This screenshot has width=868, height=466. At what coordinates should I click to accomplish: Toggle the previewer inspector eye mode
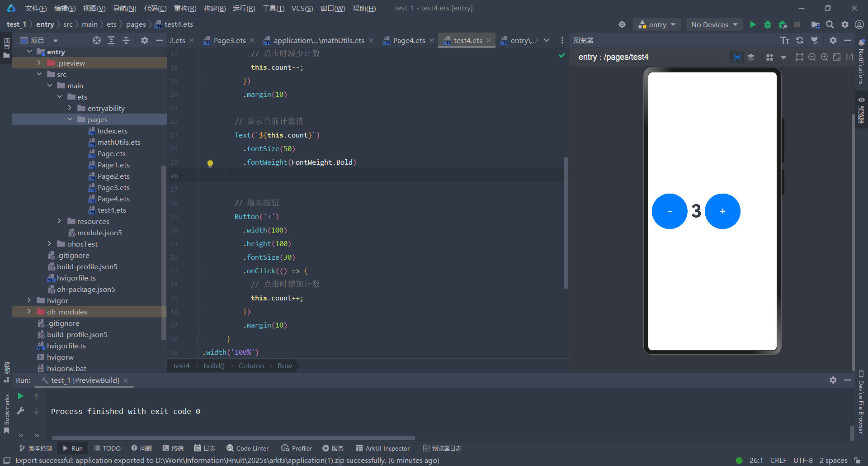pyautogui.click(x=737, y=57)
